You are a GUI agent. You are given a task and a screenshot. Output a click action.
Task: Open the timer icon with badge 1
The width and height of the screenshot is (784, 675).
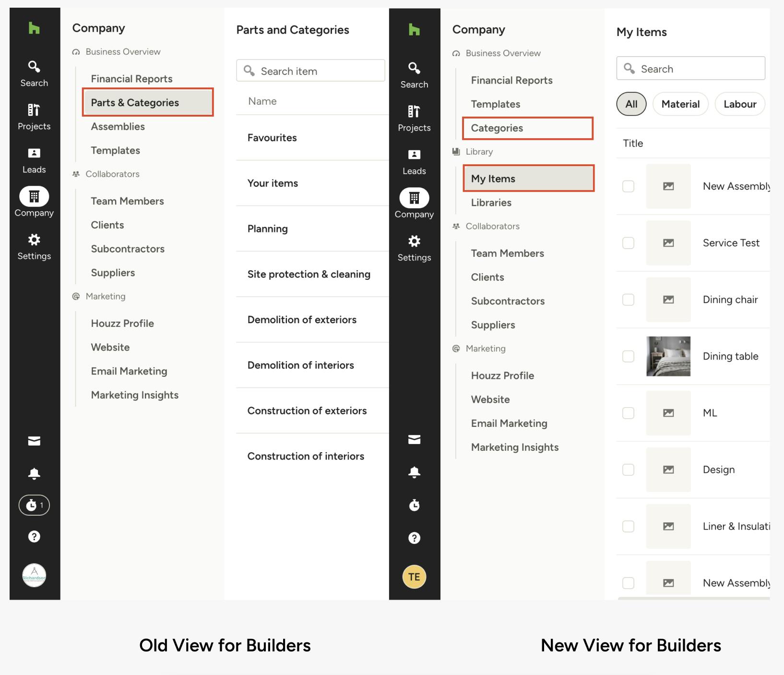pos(34,505)
